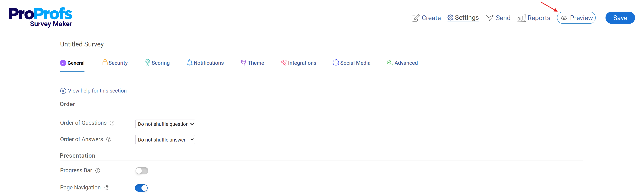
Task: Click the Save button
Action: click(620, 18)
